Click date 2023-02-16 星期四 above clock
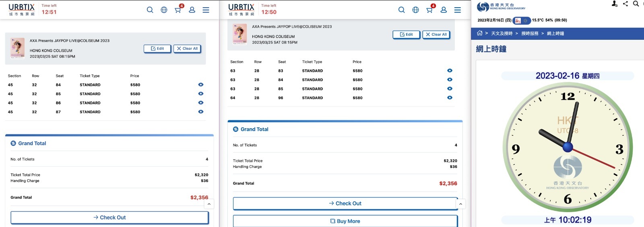Viewport: 644px width, 227px height. (x=568, y=76)
